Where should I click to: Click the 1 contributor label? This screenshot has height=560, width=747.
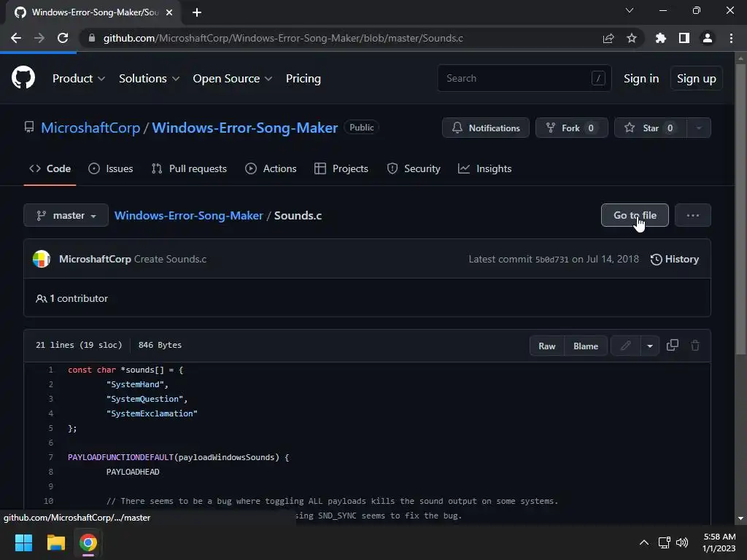pos(72,298)
